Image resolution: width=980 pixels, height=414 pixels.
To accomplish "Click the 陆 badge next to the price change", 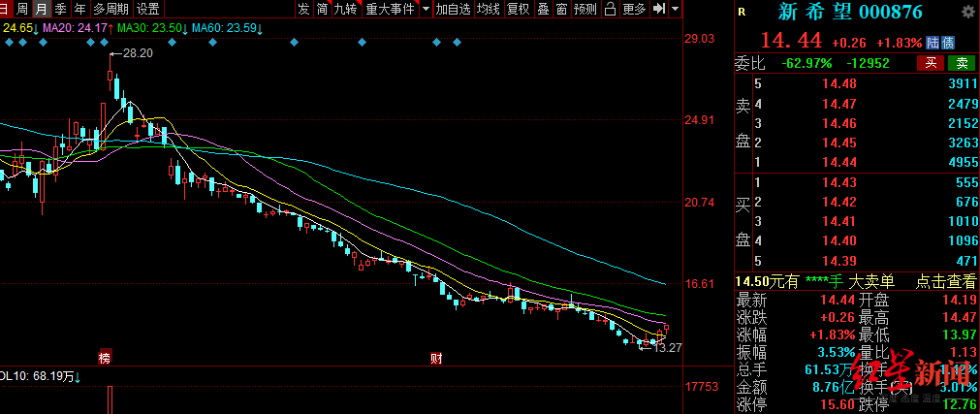I will [932, 43].
